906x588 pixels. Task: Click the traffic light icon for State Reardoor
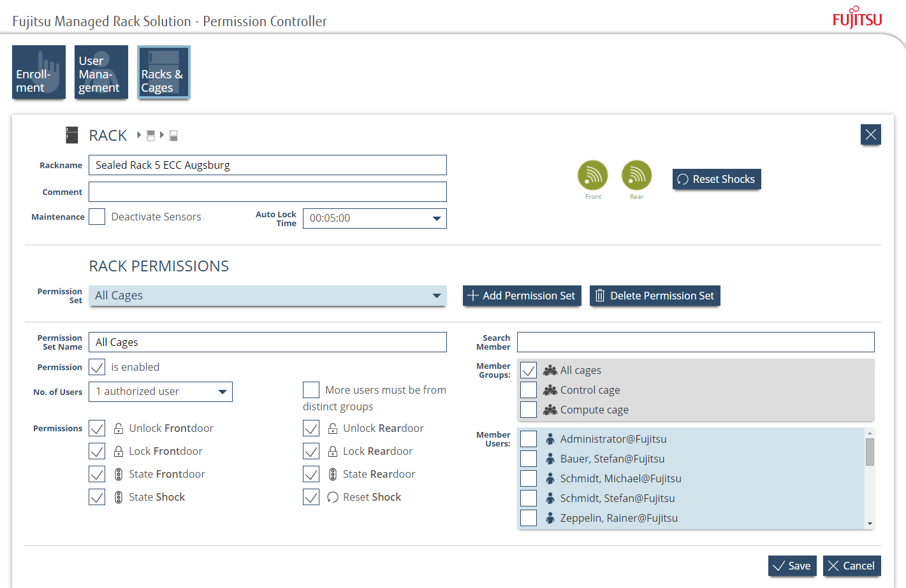click(333, 474)
